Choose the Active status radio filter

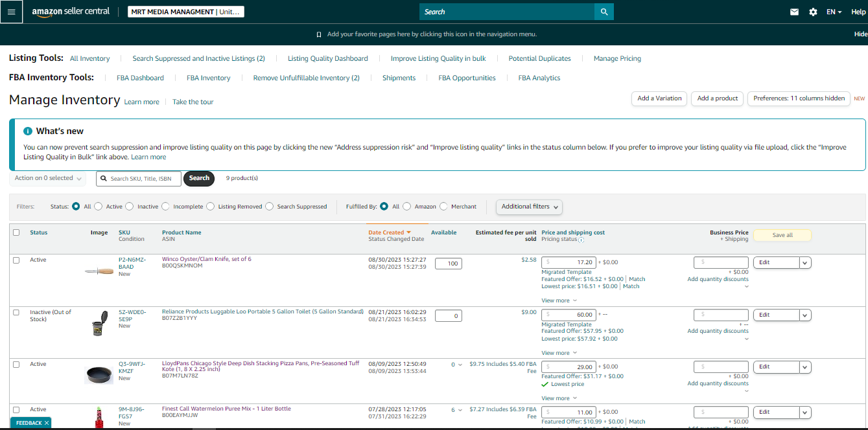click(98, 207)
